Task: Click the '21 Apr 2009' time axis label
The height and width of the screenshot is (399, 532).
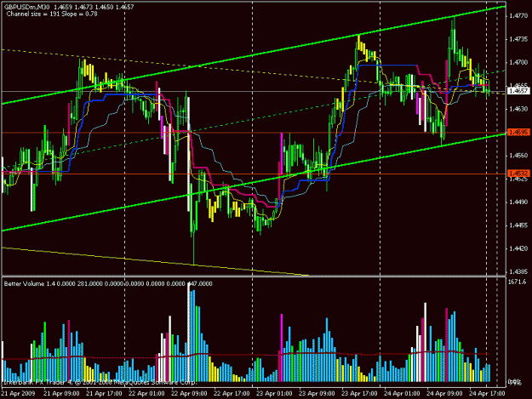Action: [18, 393]
